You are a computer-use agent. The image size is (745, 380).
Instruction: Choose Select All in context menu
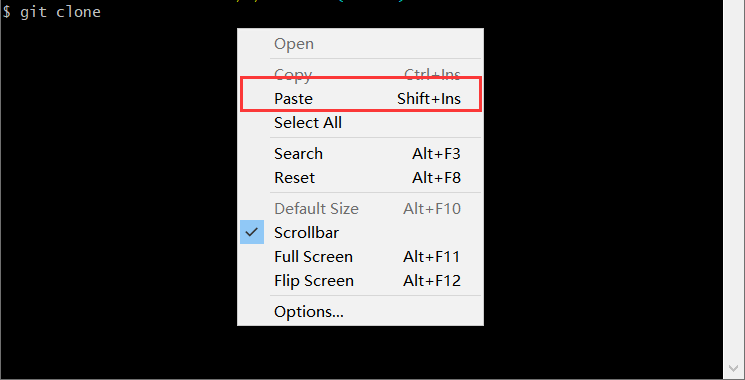pyautogui.click(x=361, y=123)
